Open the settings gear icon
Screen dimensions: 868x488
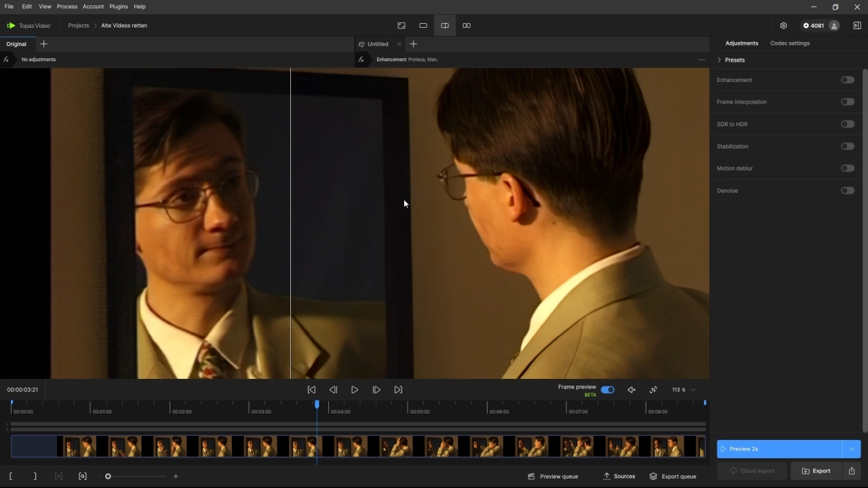[783, 26]
